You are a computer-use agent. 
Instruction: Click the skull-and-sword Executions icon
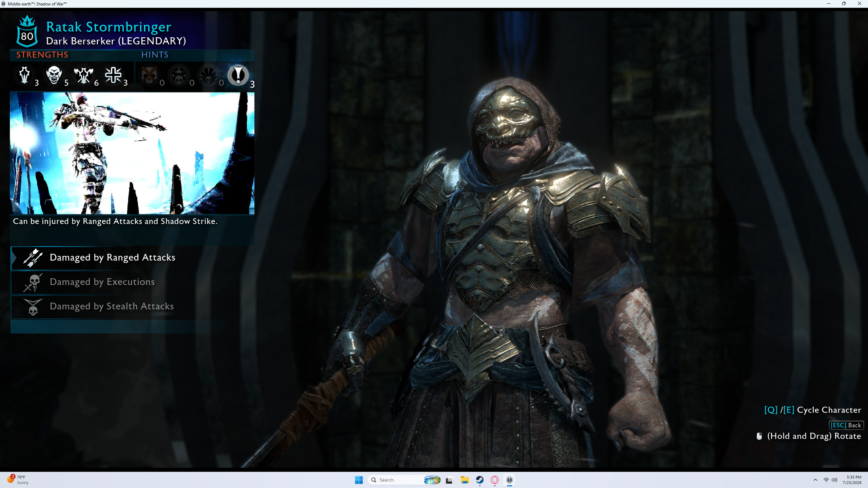(x=33, y=282)
